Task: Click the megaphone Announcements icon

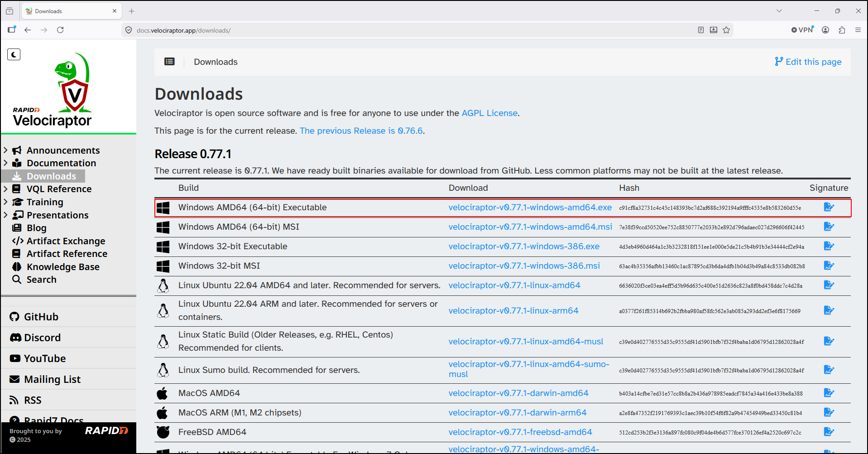Action: [x=17, y=150]
